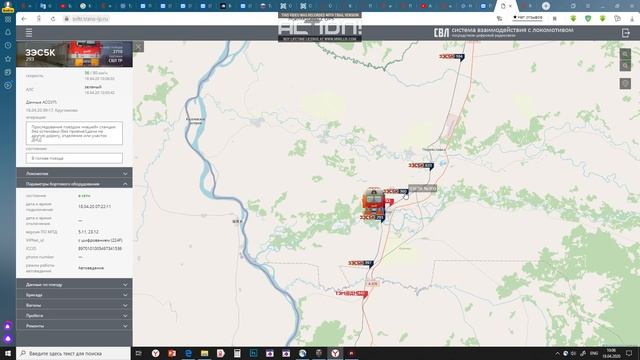Open the hamburger menu in app header
The height and width of the screenshot is (360, 640).
point(29,33)
